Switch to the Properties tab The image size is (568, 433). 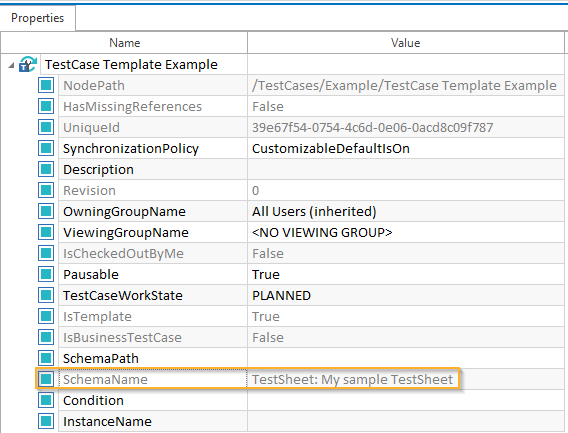38,18
